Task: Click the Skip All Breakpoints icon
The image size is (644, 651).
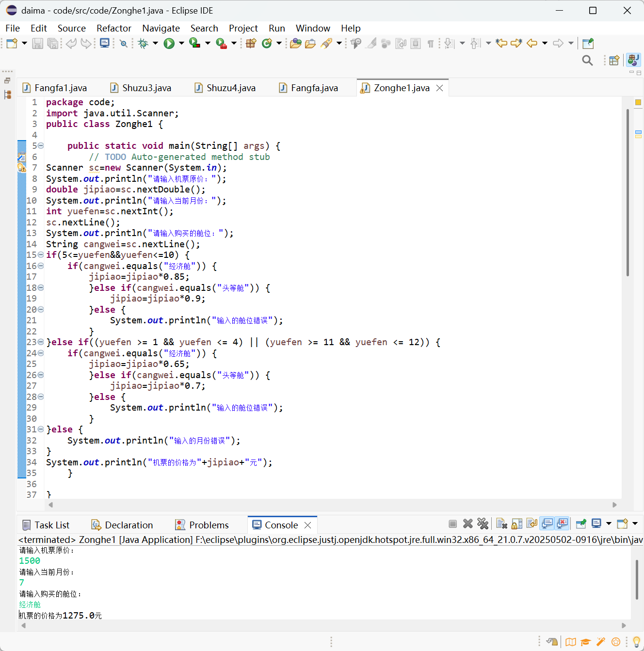Action: click(x=124, y=44)
